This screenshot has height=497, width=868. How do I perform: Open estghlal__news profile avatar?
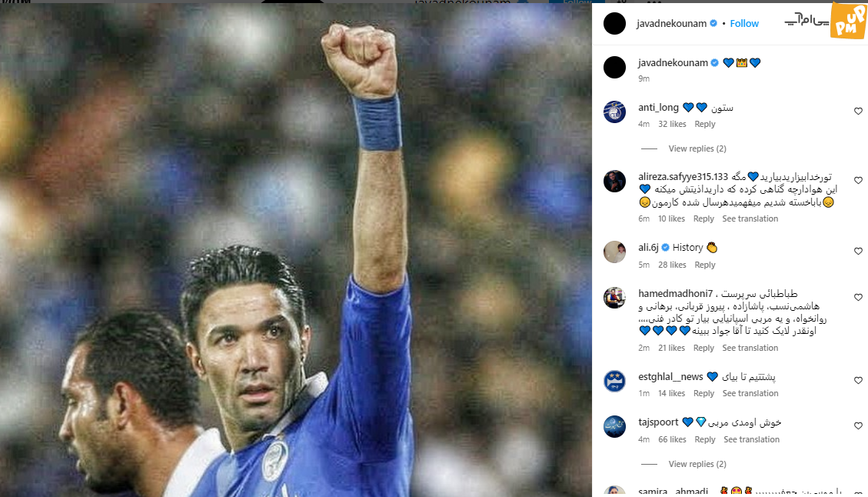point(614,381)
